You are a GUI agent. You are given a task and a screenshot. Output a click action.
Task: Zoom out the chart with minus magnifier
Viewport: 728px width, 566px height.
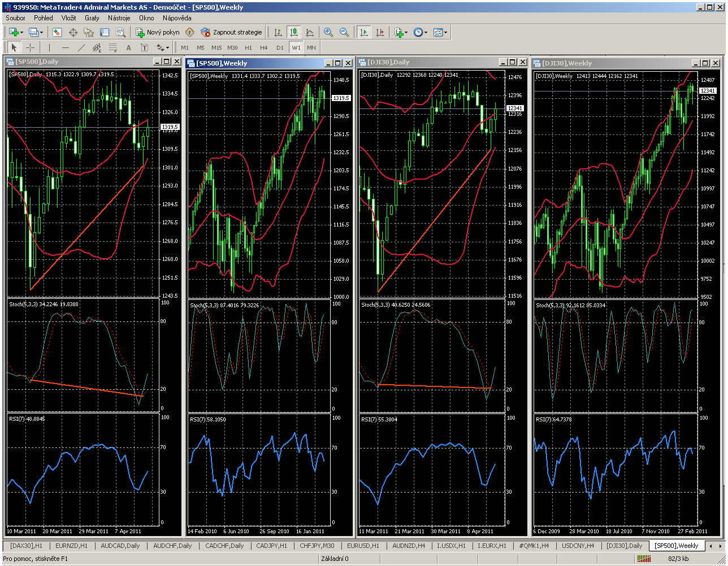click(344, 32)
